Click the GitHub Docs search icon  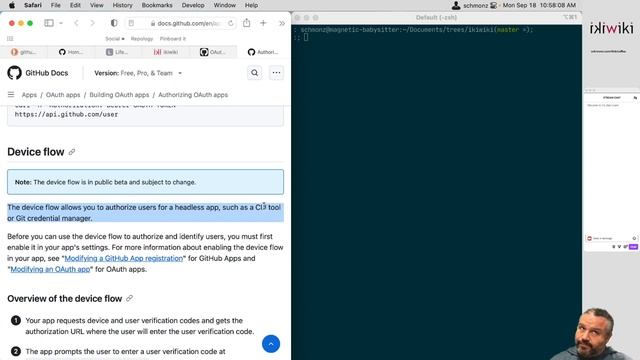pos(255,73)
